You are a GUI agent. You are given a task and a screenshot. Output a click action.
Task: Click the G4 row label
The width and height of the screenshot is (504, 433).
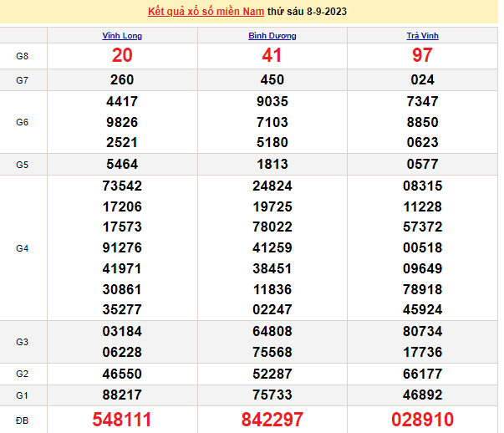23,248
